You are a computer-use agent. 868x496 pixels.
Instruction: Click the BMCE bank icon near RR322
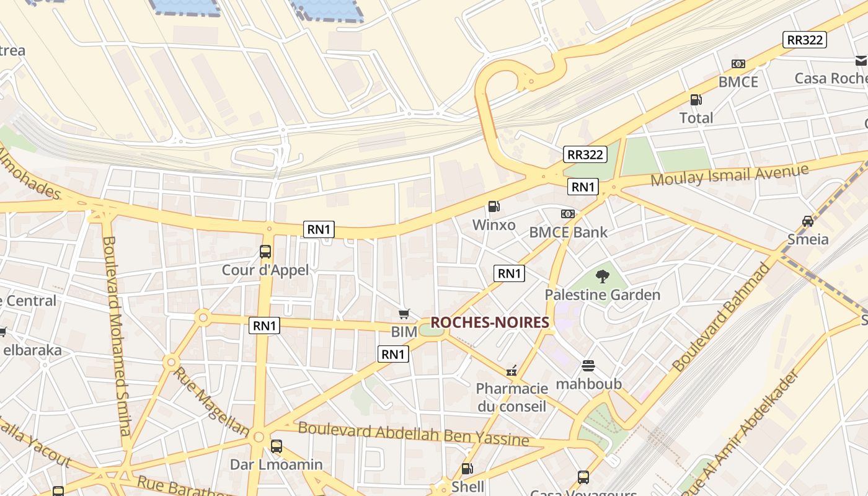tap(738, 64)
